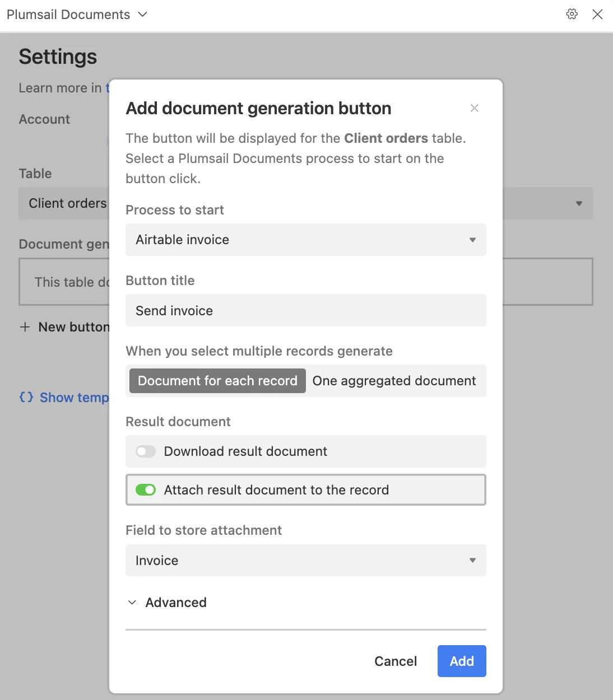The height and width of the screenshot is (700, 613).
Task: Click the curly braces icon next to Show template
Action: coord(25,397)
